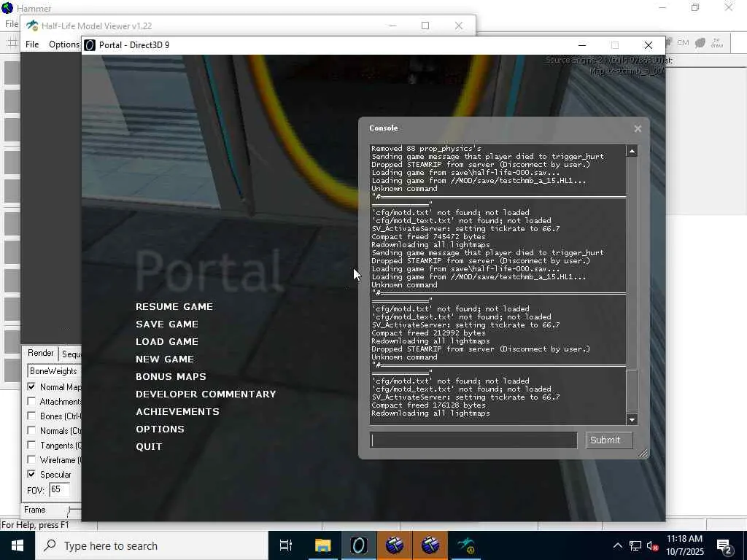
Task: Click SAVE GAME in Portal menu
Action: pyautogui.click(x=167, y=324)
